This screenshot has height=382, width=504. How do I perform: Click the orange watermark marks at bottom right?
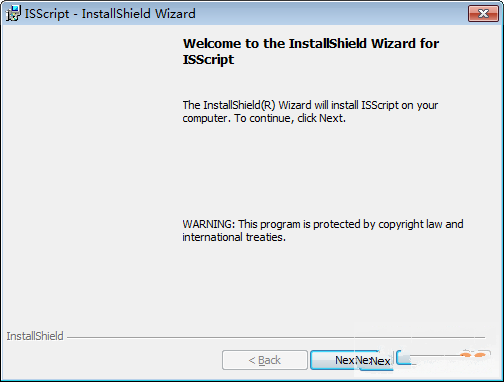(x=473, y=355)
